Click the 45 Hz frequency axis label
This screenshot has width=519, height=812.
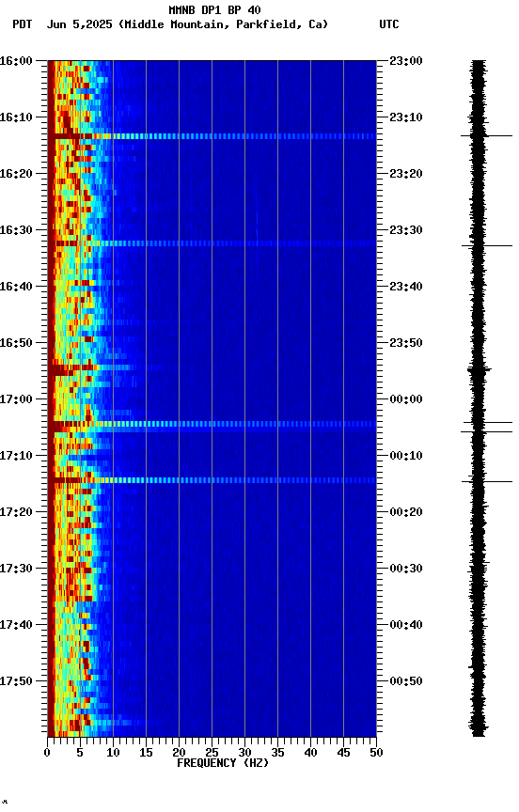pyautogui.click(x=343, y=754)
